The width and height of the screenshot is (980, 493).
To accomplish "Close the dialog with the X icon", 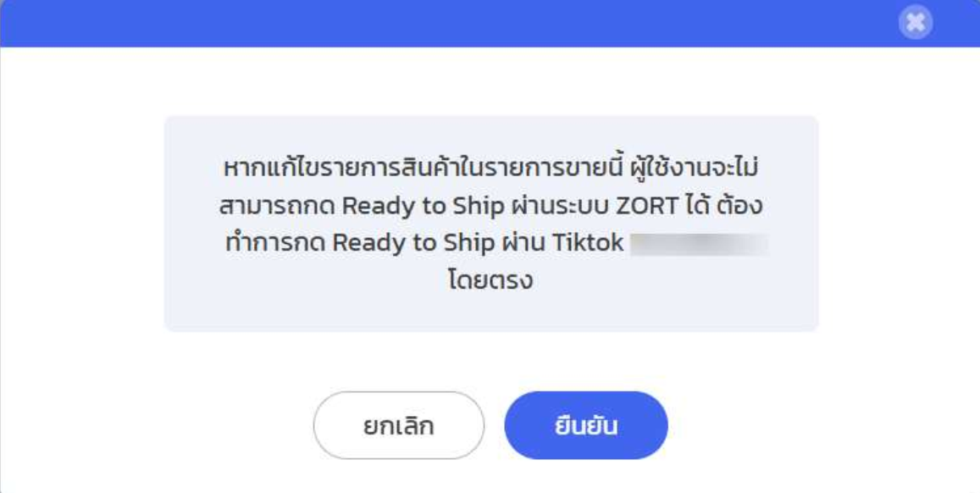I will [916, 23].
